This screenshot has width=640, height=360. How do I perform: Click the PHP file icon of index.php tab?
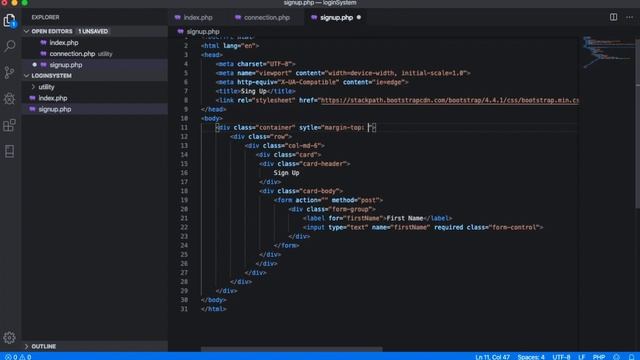click(x=178, y=18)
